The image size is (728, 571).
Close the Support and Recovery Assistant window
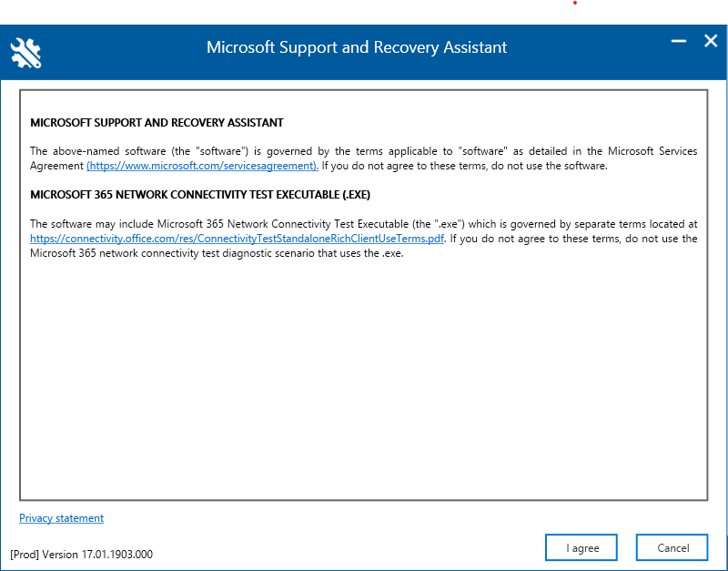coord(711,41)
